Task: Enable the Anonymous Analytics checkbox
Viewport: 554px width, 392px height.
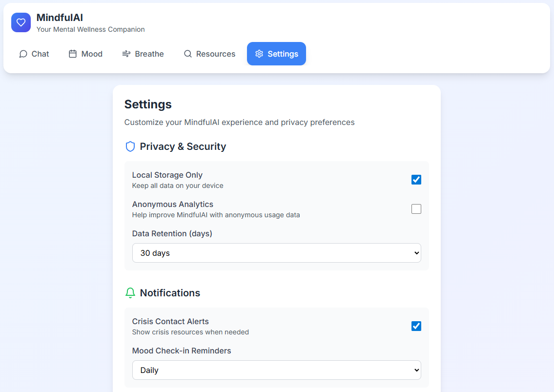Action: pos(416,209)
